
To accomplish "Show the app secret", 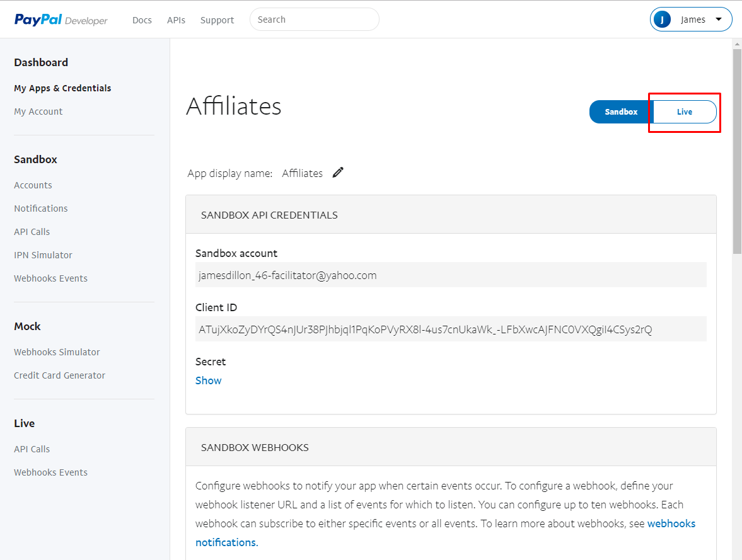I will click(208, 380).
